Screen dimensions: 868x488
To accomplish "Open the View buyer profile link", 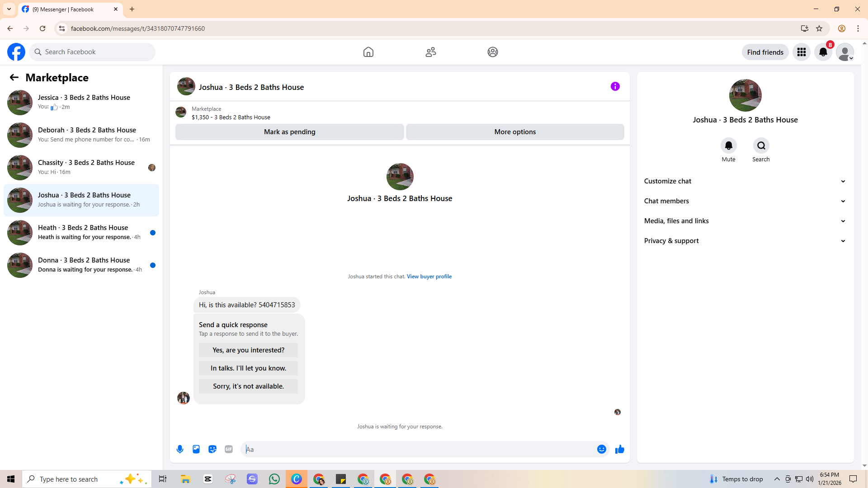I will [x=429, y=277].
